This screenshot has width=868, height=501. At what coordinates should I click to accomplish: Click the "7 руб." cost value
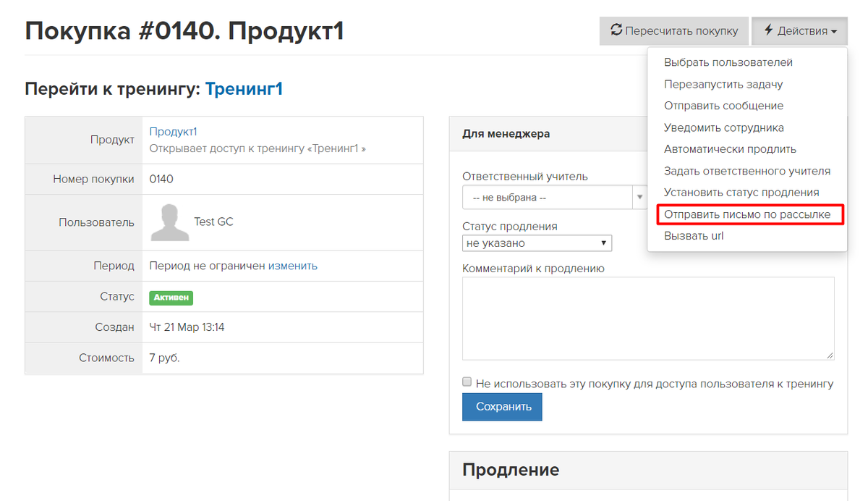click(164, 358)
